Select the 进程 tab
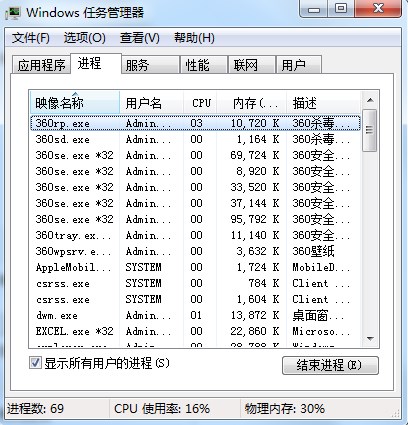 (96, 63)
